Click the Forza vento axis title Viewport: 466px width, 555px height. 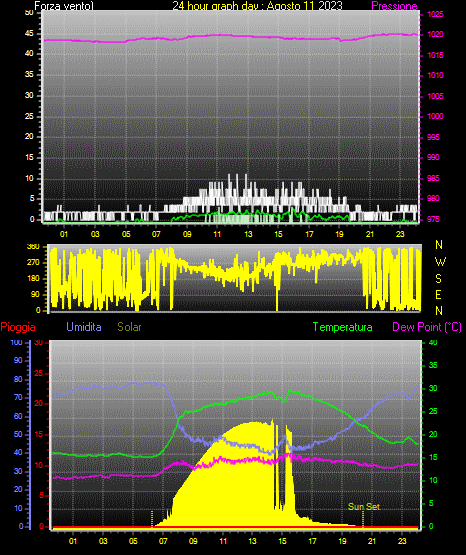(x=64, y=6)
